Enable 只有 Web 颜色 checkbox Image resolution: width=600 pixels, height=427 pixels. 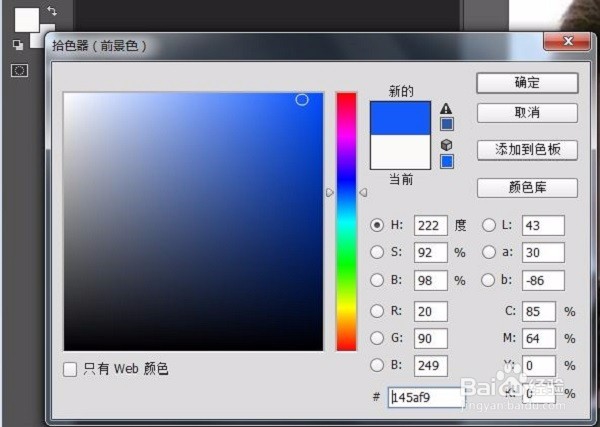(70, 370)
